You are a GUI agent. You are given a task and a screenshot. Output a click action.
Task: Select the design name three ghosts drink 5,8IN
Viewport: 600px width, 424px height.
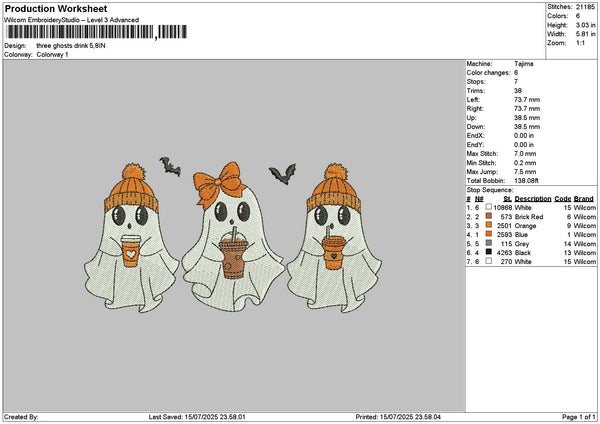tap(71, 46)
